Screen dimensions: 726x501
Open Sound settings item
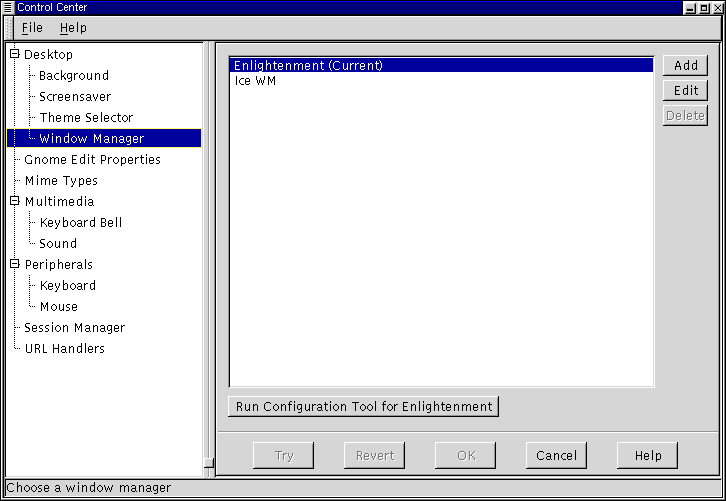(58, 243)
